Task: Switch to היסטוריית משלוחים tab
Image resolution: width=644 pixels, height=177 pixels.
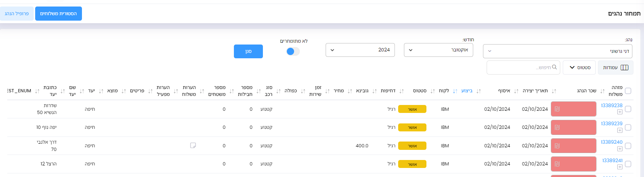Action: point(58,14)
